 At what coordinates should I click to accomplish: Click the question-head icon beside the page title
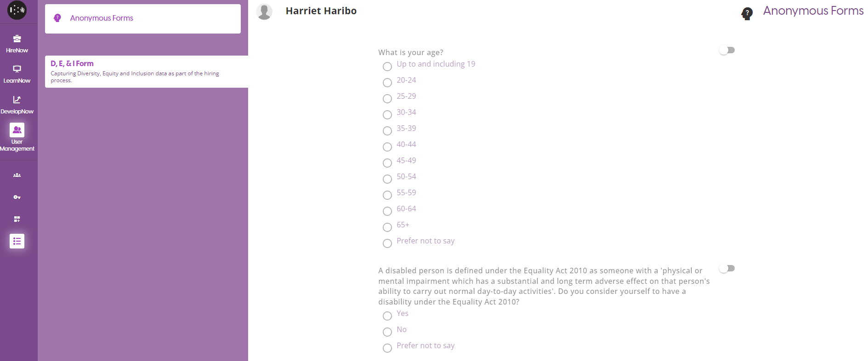747,13
